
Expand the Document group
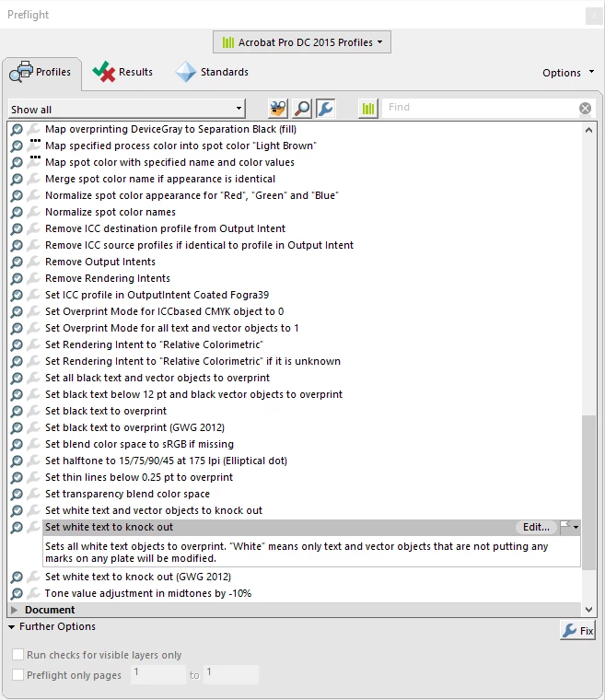pos(14,610)
